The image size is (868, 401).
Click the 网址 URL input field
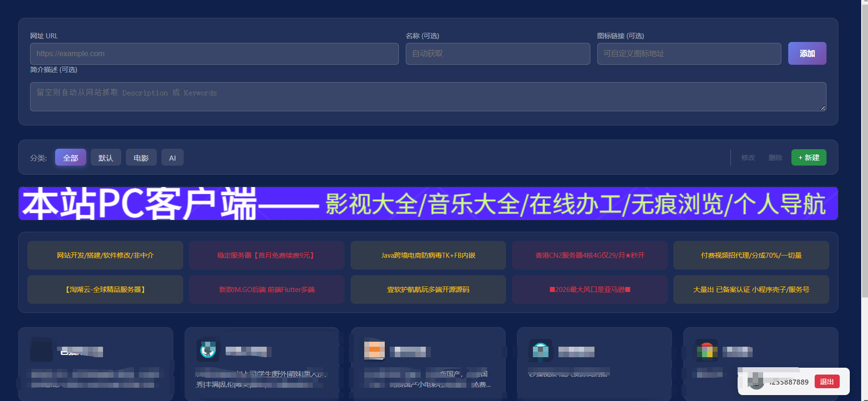(x=214, y=54)
